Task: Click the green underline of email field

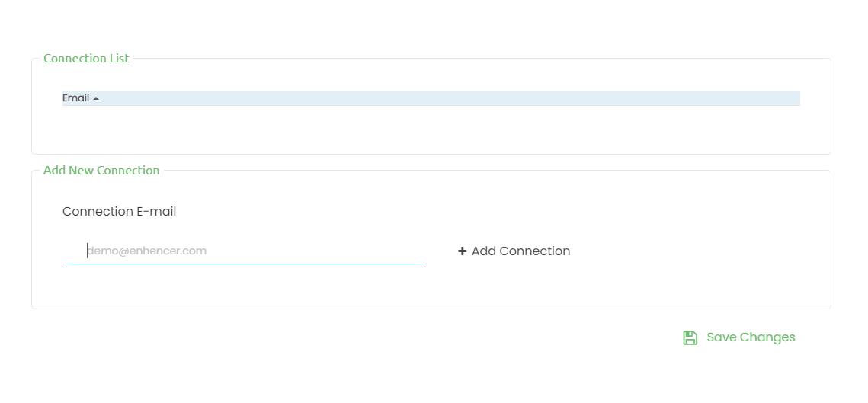Action: (244, 264)
